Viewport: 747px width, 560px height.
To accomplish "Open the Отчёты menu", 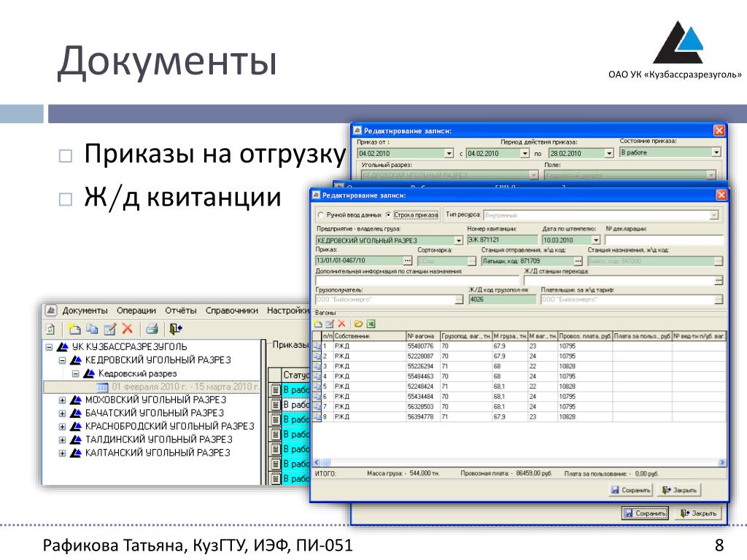I will pos(181,311).
